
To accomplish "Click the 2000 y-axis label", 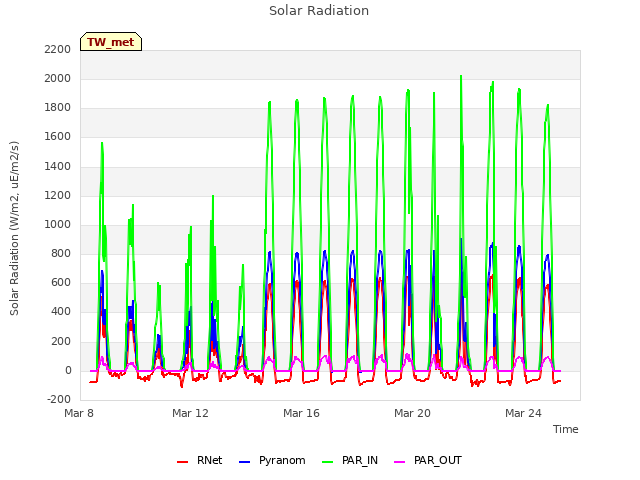I will coord(58,78).
